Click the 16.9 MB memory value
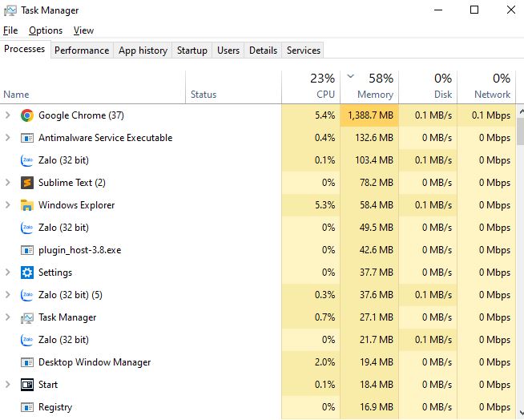The height and width of the screenshot is (420, 524). [x=377, y=407]
